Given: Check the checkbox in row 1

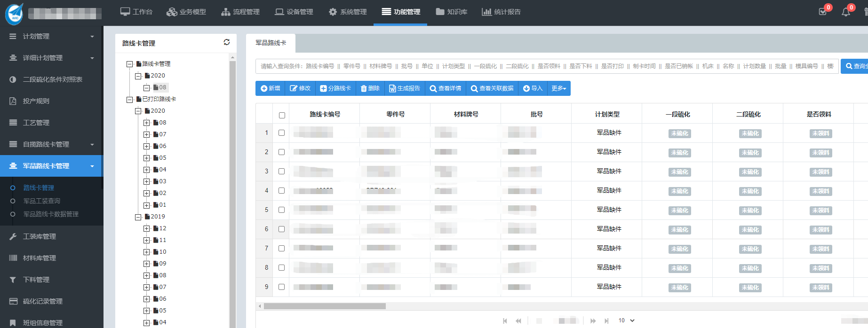Looking at the screenshot, I should pos(282,133).
